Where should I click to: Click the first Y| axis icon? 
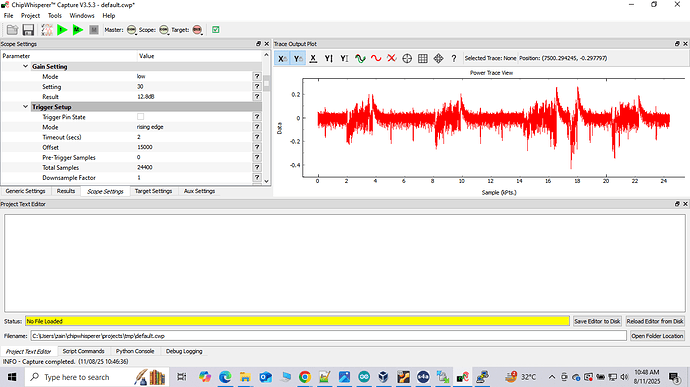328,58
